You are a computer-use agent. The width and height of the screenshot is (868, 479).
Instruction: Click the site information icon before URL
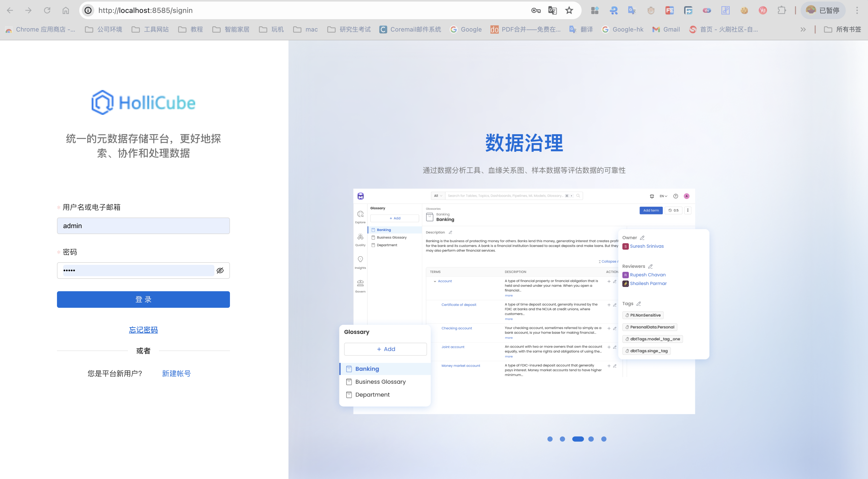[88, 10]
